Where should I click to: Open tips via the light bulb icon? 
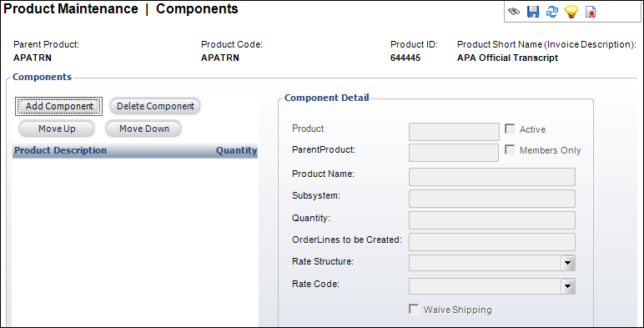point(571,12)
